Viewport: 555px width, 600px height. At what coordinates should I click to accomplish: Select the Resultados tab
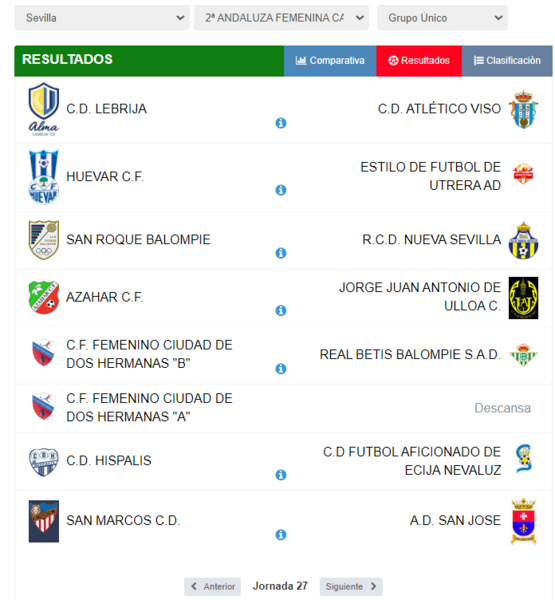[x=419, y=60]
